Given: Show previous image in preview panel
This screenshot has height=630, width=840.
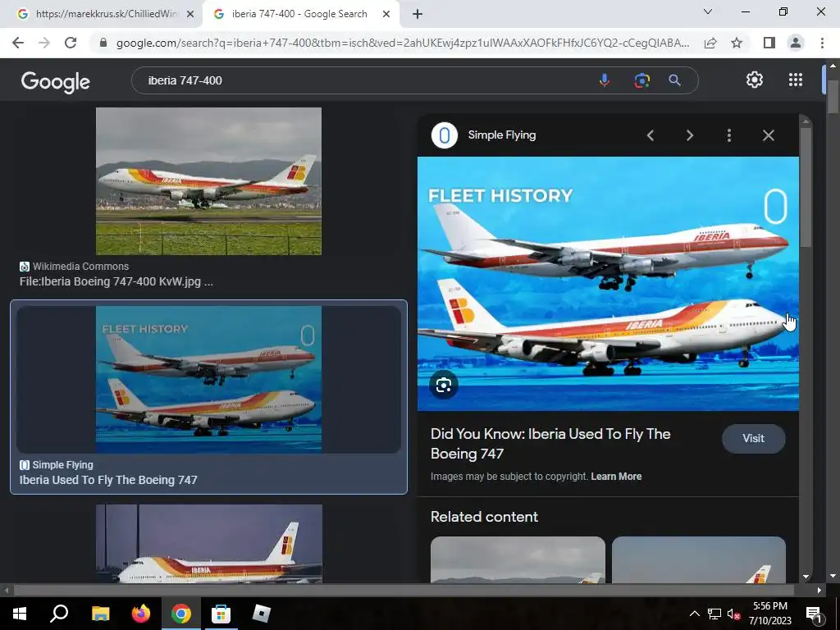Looking at the screenshot, I should (651, 135).
